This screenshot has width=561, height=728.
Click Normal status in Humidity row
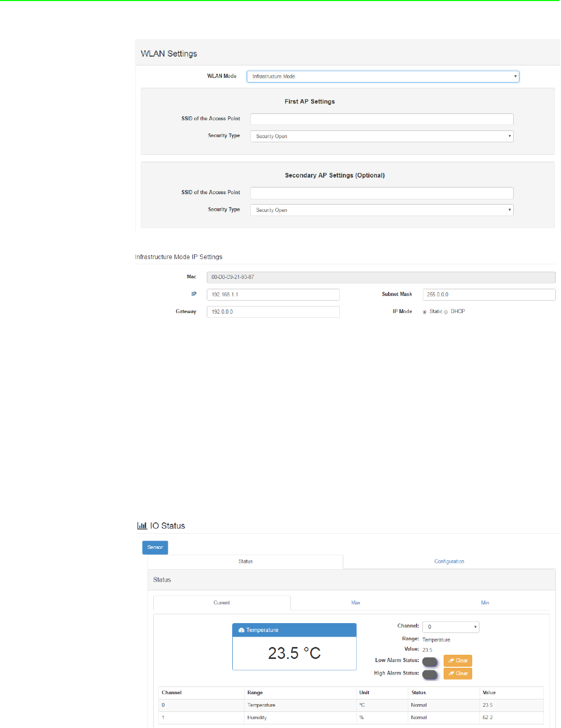(x=419, y=718)
